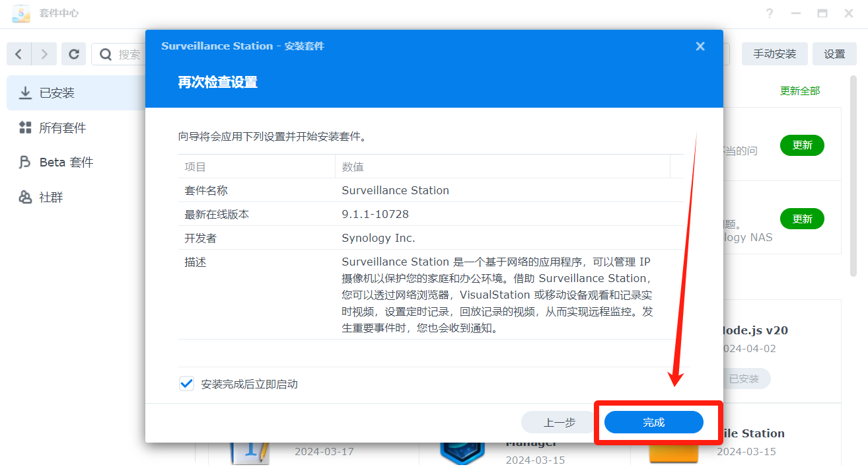This screenshot has height=473, width=868.
Task: Toggle 安装完成后立即启动 checkbox
Action: (186, 384)
